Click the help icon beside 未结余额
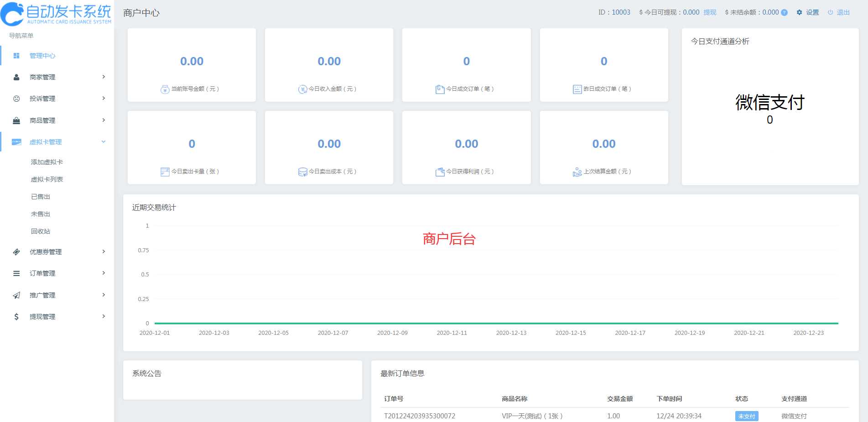 (x=784, y=12)
